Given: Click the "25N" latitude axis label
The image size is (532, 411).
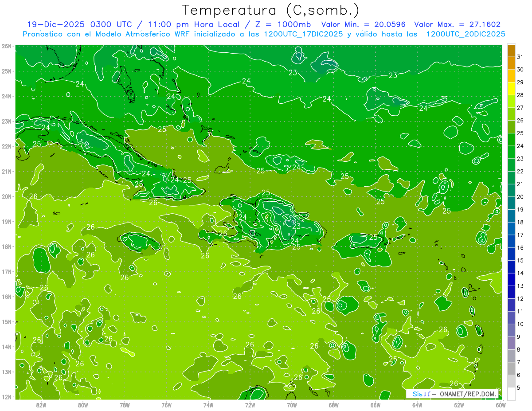Looking at the screenshot, I should click(x=7, y=71).
